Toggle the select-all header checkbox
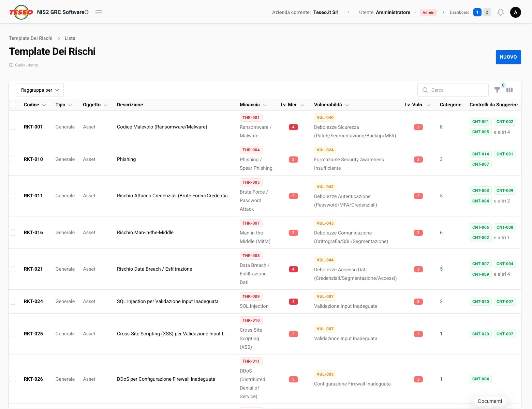The width and height of the screenshot is (532, 409). 13,105
